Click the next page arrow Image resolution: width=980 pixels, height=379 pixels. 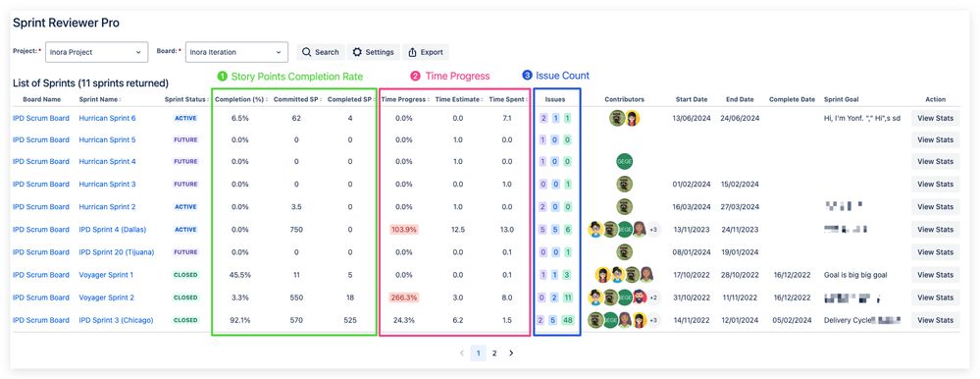point(511,353)
